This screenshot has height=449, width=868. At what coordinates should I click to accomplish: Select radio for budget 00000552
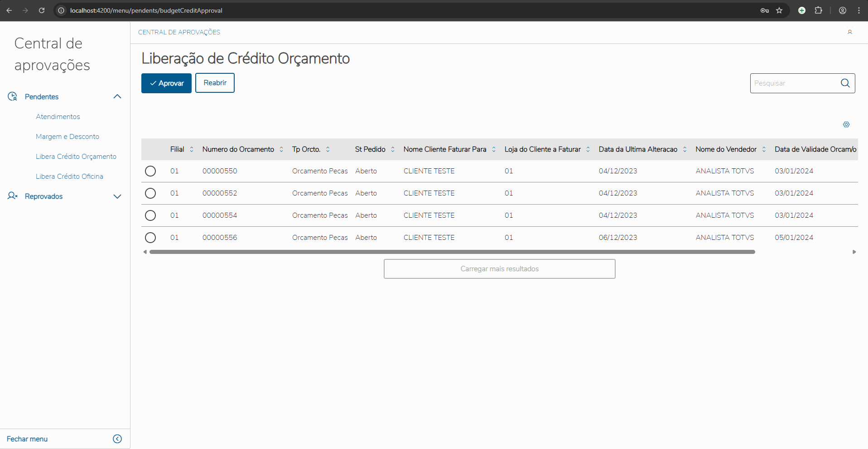150,193
